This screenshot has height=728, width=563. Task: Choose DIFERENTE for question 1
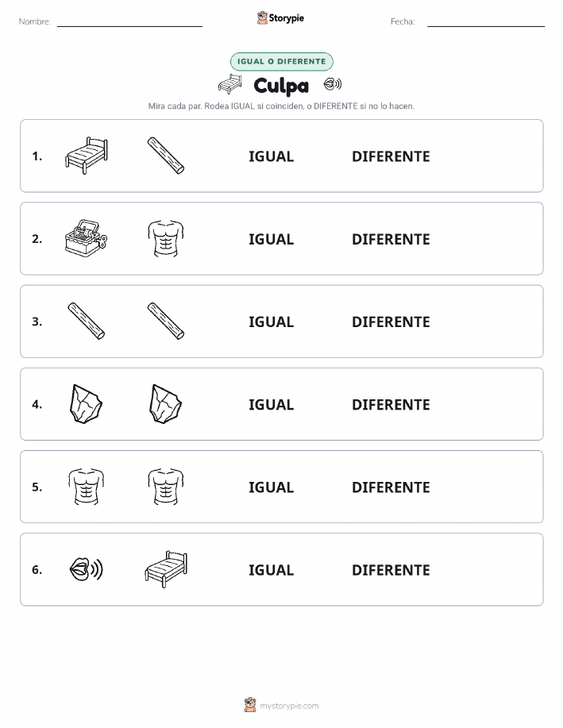pyautogui.click(x=391, y=156)
